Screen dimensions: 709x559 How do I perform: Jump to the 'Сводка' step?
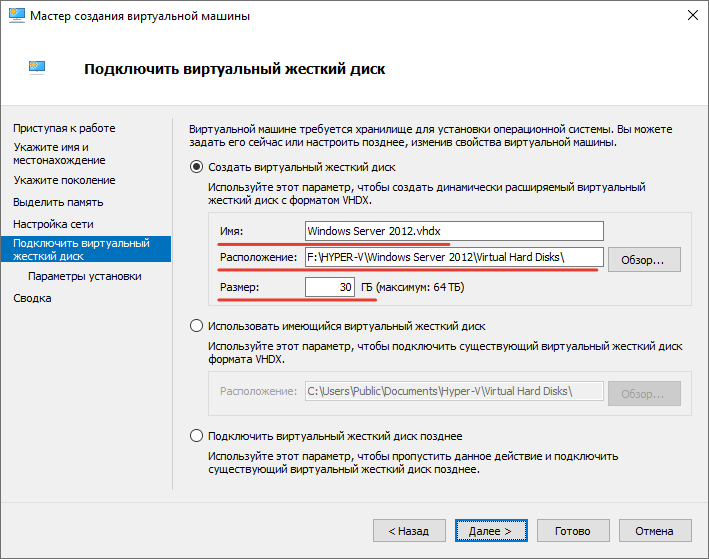coord(32,298)
